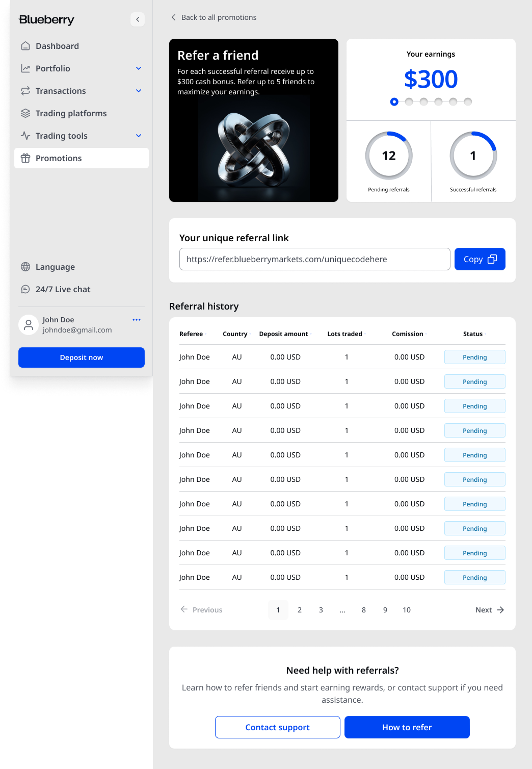Collapse the sidebar with the chevron button

138,19
